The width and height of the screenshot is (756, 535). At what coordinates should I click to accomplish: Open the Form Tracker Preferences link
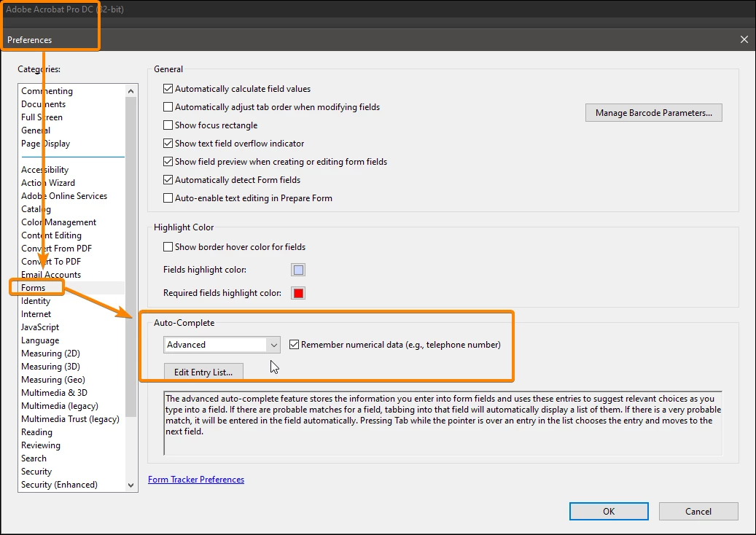pos(196,480)
